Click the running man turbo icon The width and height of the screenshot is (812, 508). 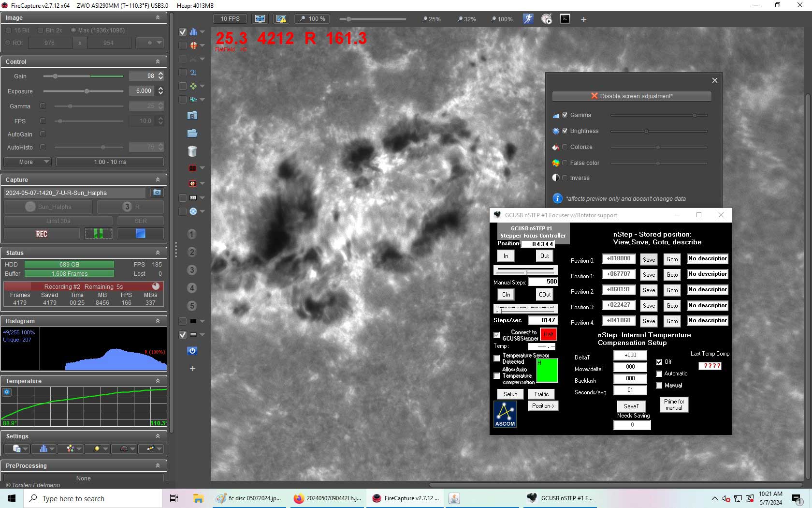tap(528, 19)
